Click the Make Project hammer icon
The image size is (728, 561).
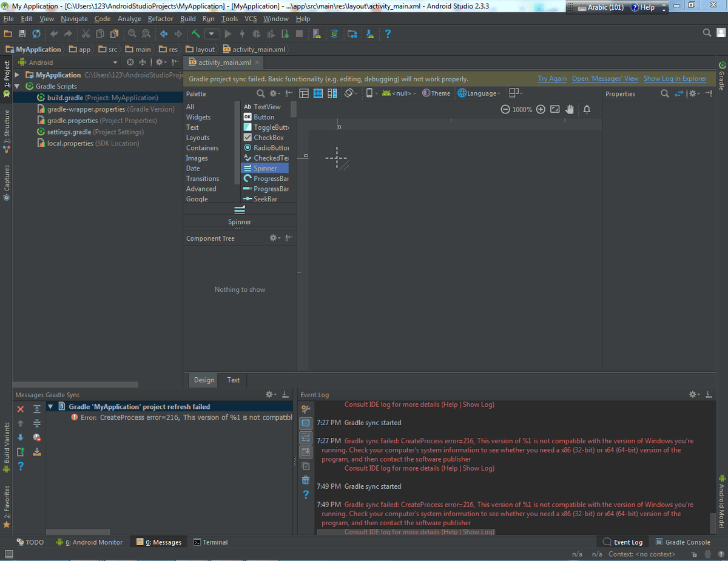[195, 34]
